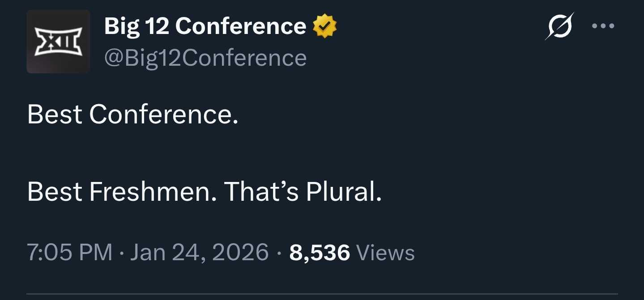Click the "Best Conference." post text
Viewport: 644px width, 300px height.
(x=132, y=114)
